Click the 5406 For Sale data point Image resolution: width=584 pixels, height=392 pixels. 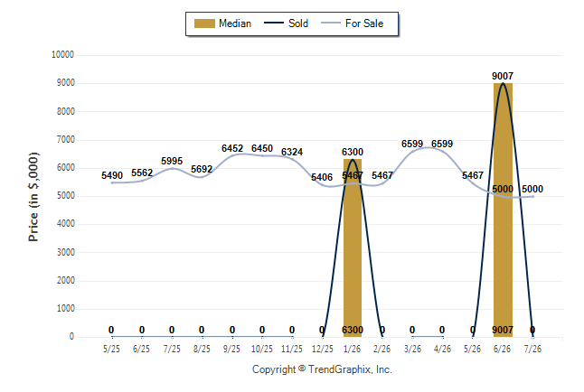click(x=322, y=184)
